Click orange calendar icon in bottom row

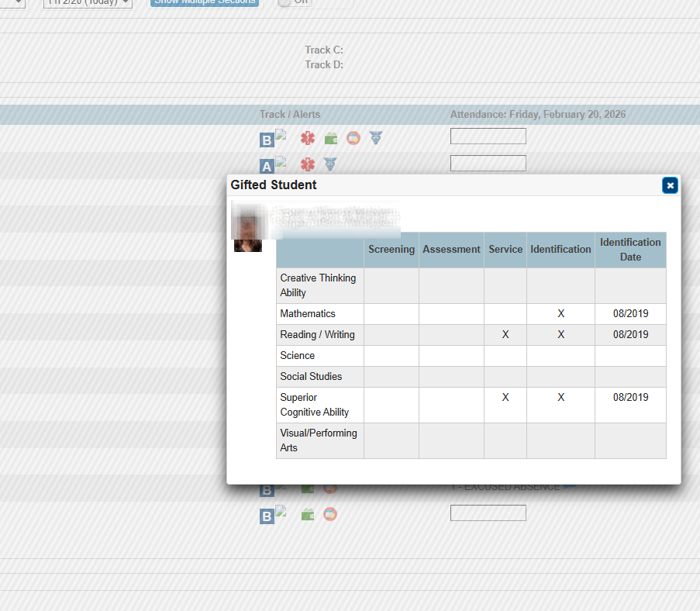(x=330, y=514)
